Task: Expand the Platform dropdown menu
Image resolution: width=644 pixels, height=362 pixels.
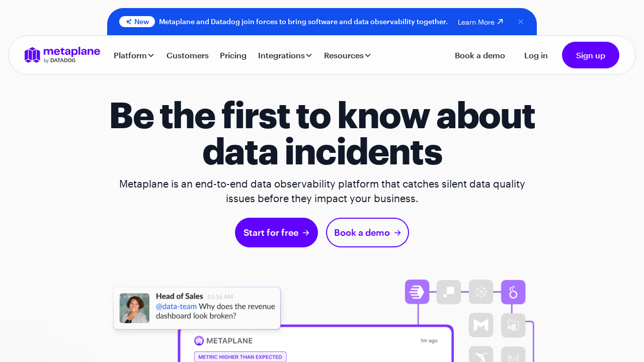Action: tap(134, 55)
